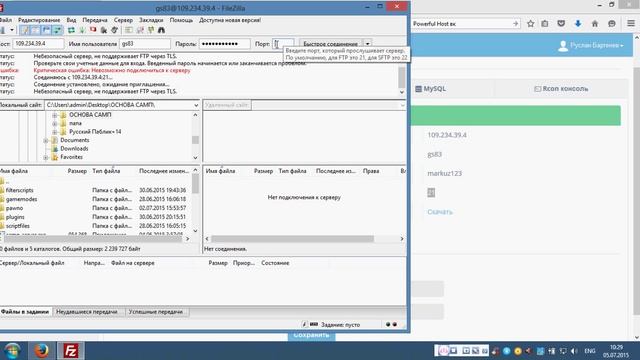Open the Сервер menu

click(x=123, y=20)
